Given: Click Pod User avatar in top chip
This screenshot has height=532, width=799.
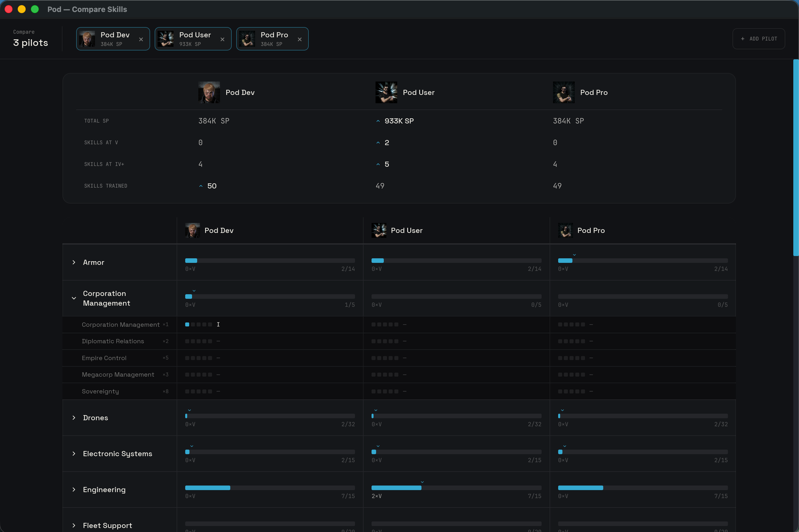Looking at the screenshot, I should pyautogui.click(x=166, y=39).
